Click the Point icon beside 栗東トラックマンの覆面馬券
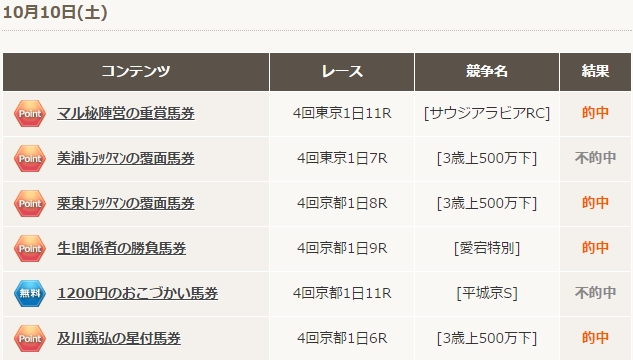This screenshot has height=360, width=633. click(30, 203)
